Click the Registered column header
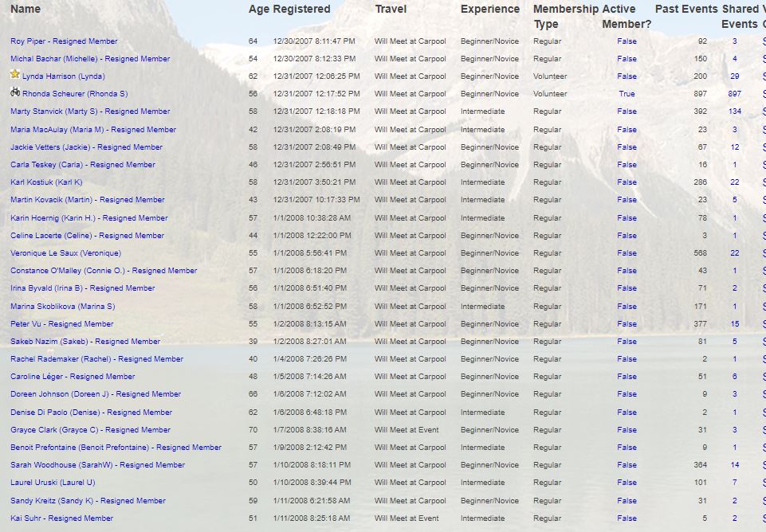766x532 pixels. click(301, 9)
